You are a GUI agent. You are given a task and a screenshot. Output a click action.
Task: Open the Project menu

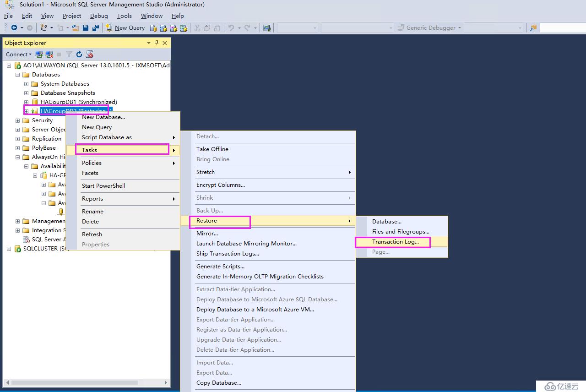point(72,16)
